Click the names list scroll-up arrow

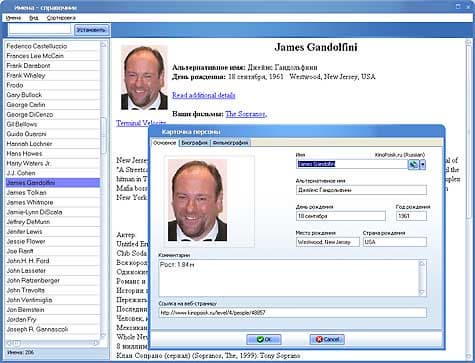(103, 44)
